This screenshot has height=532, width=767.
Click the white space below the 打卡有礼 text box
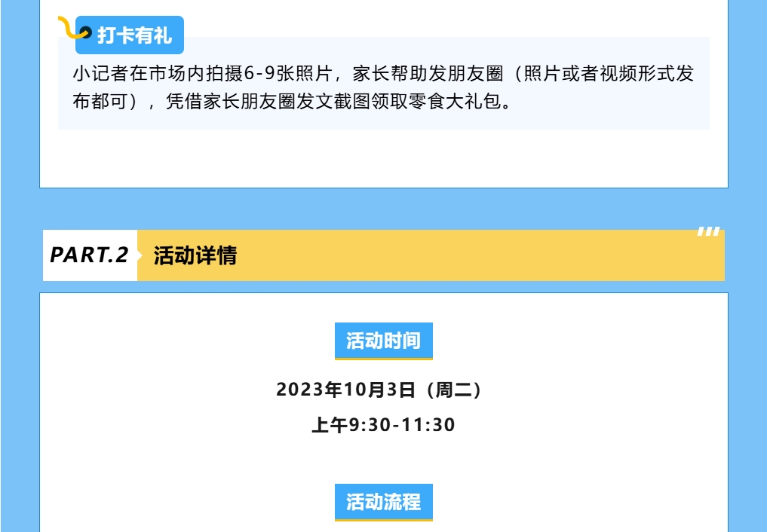383,158
